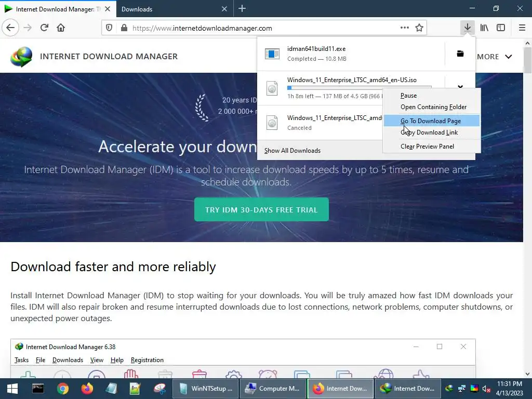This screenshot has width=532, height=399.
Task: Open page actions three-dot menu
Action: (404, 28)
